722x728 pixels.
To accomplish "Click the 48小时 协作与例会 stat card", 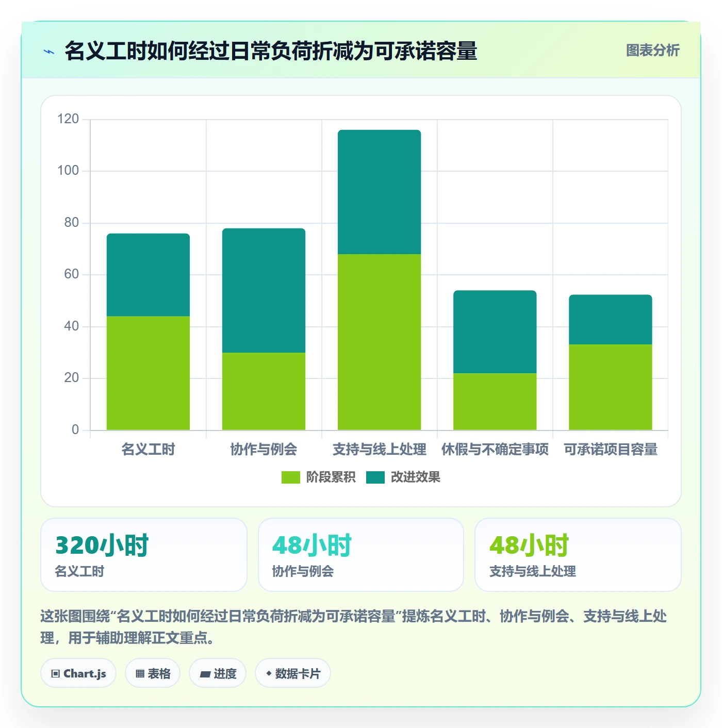I will (361, 555).
